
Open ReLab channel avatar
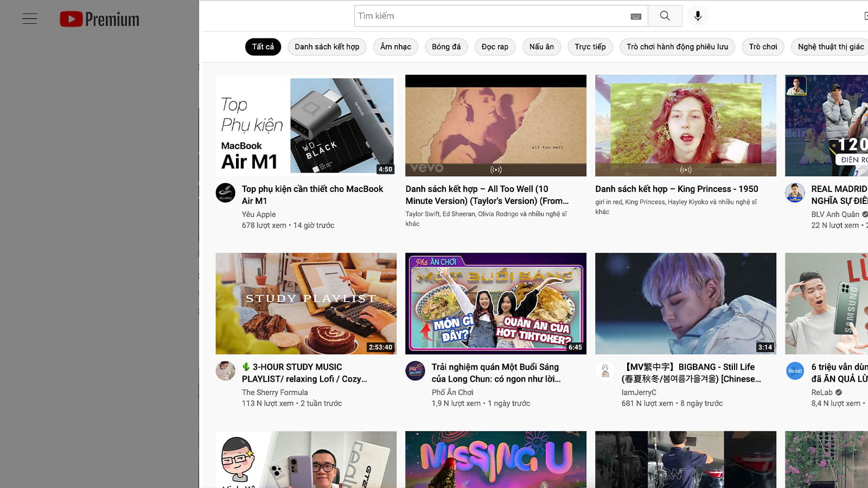point(795,371)
